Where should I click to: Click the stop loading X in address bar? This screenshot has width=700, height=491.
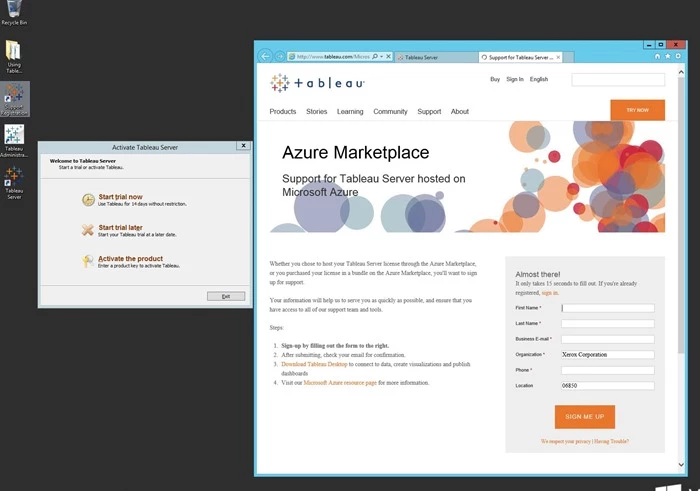point(388,57)
